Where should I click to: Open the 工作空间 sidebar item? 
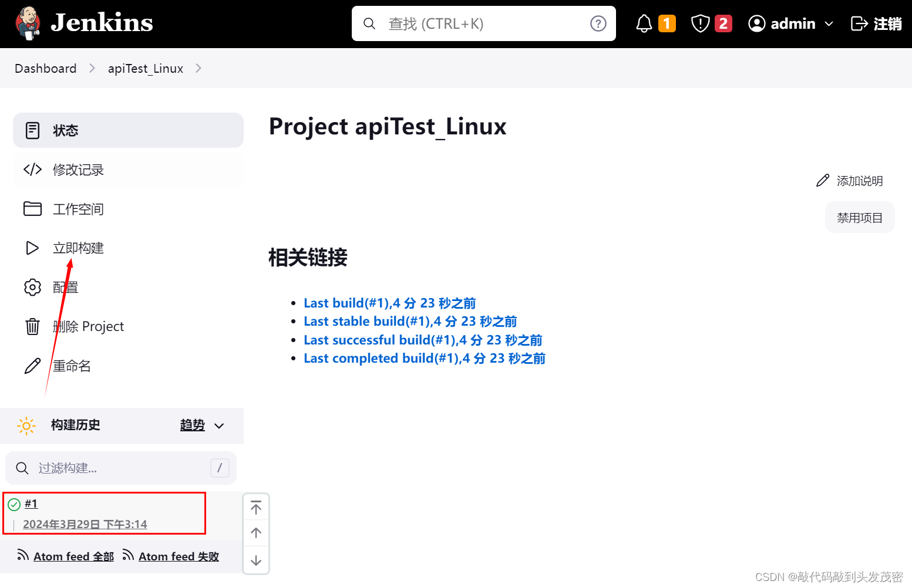tap(78, 209)
